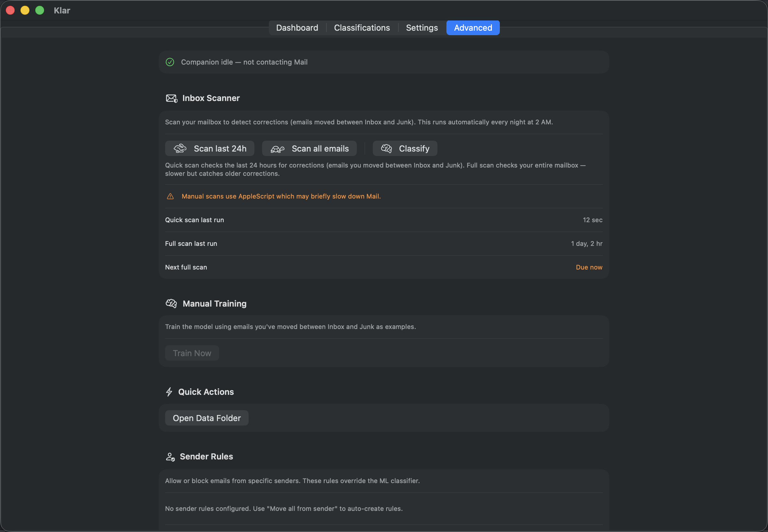Screen dimensions: 768x532
Task: Click the Inbox Scanner envelope icon
Action: tap(172, 98)
